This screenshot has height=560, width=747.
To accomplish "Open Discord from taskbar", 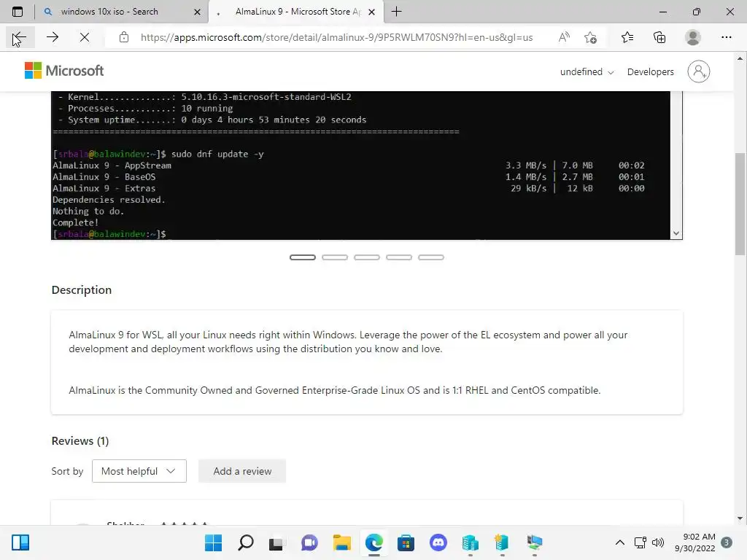I will tap(438, 542).
